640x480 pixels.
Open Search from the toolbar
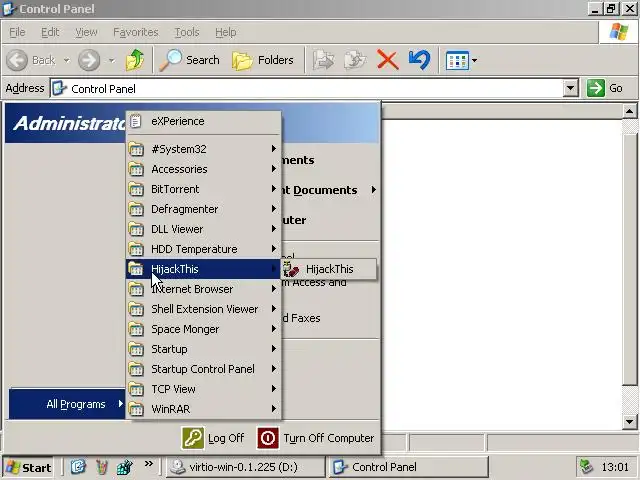pos(189,60)
